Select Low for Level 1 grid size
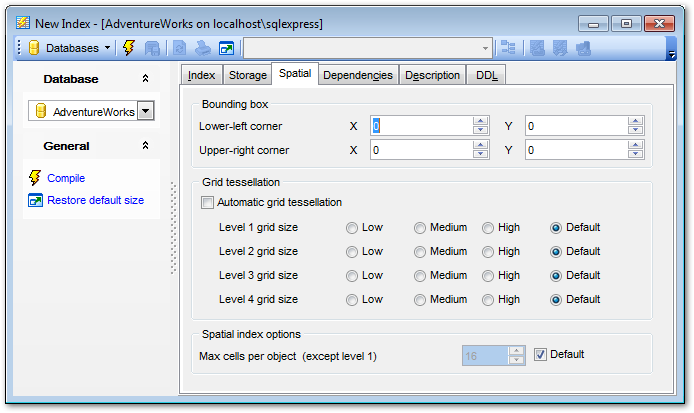The height and width of the screenshot is (413, 694). pyautogui.click(x=352, y=227)
